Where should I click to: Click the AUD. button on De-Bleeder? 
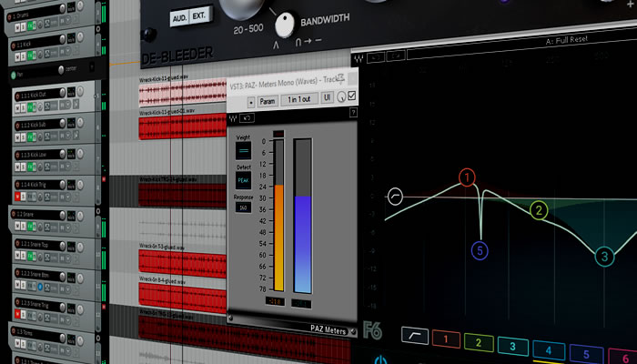coord(179,18)
